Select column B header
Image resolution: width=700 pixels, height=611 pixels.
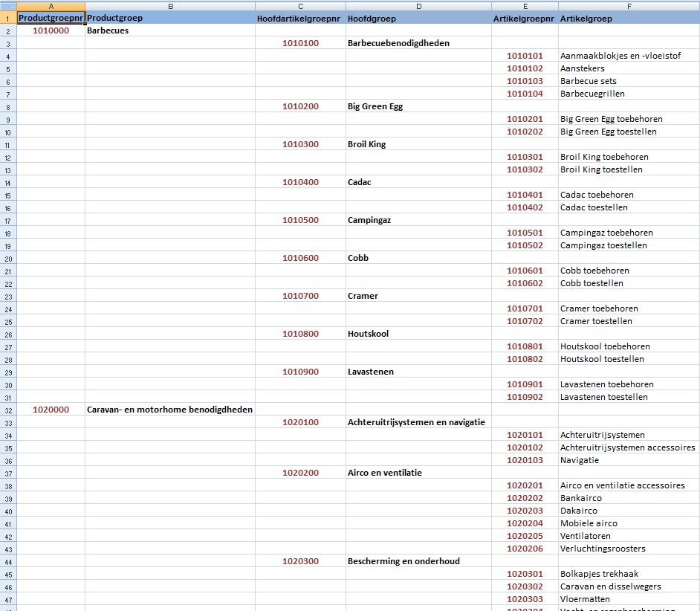coord(170,6)
